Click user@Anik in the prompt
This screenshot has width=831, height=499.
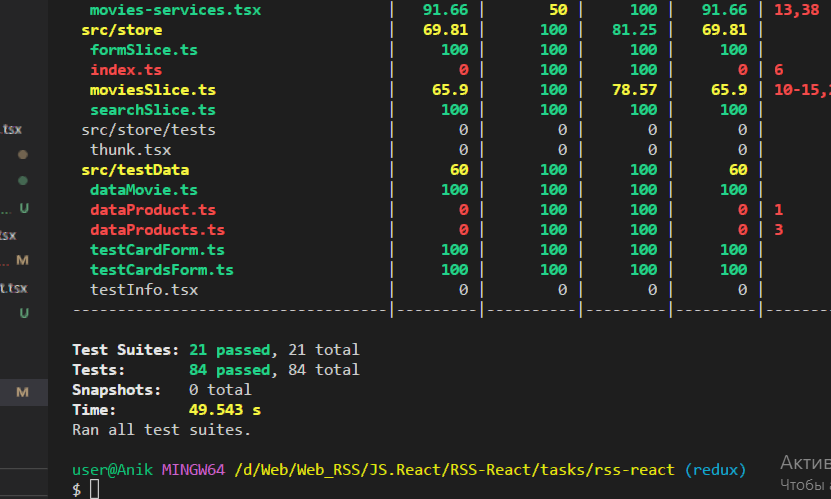coord(112,470)
